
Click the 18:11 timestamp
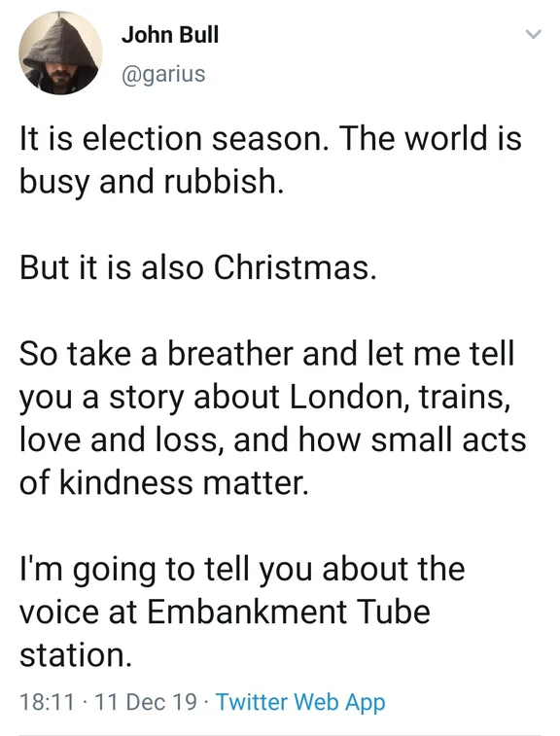point(47,702)
